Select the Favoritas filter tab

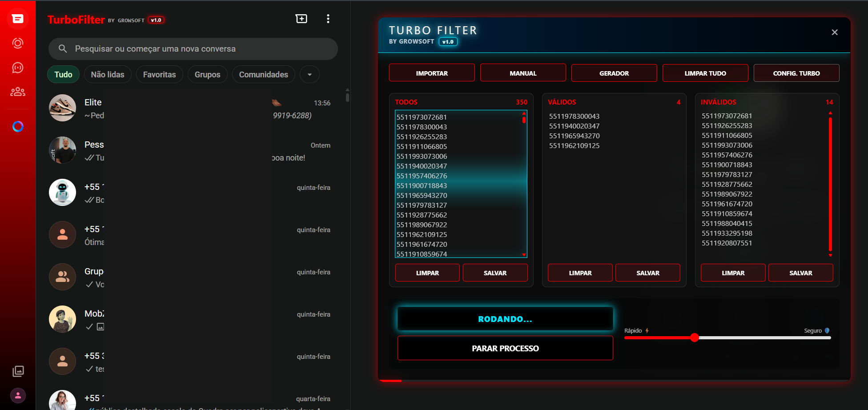click(159, 74)
